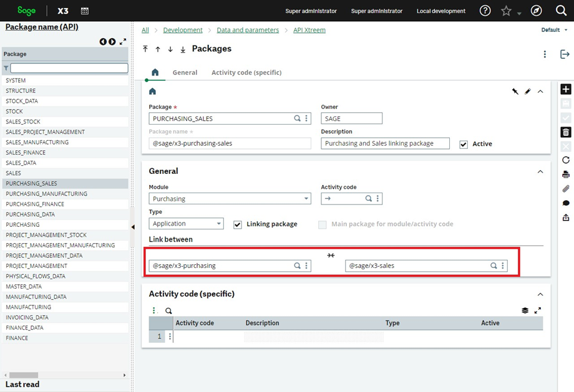Open the Default dropdown
This screenshot has width=574, height=392.
pos(554,30)
